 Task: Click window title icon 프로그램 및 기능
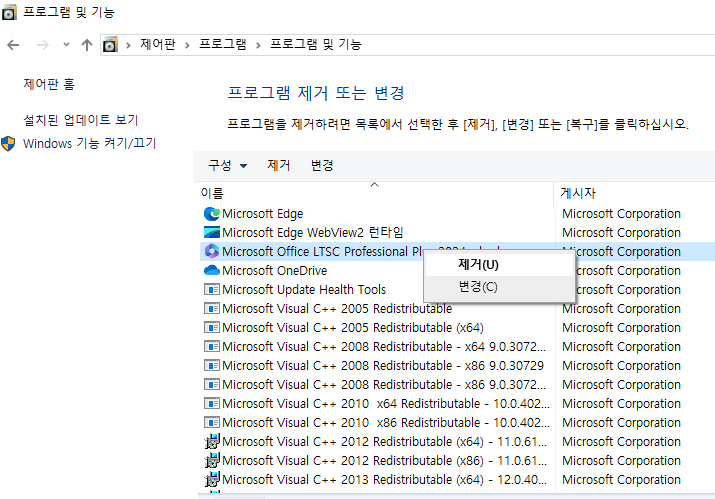pos(9,12)
